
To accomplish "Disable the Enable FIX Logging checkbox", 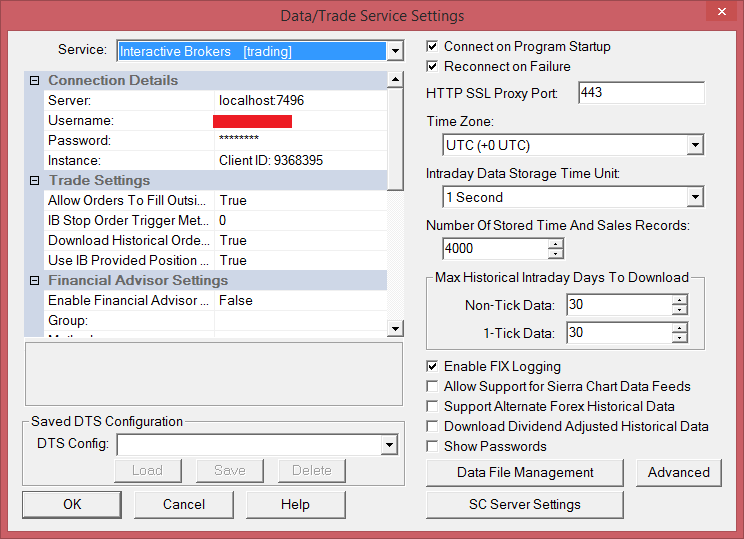I will (x=432, y=367).
